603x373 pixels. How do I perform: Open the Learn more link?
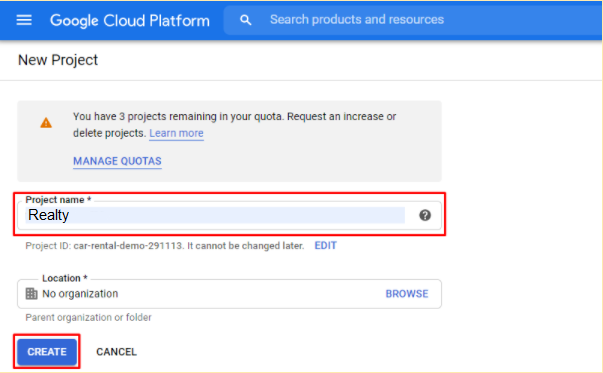pos(176,133)
